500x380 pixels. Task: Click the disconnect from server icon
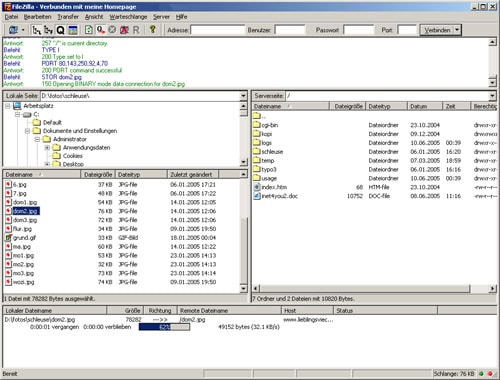coord(124,30)
